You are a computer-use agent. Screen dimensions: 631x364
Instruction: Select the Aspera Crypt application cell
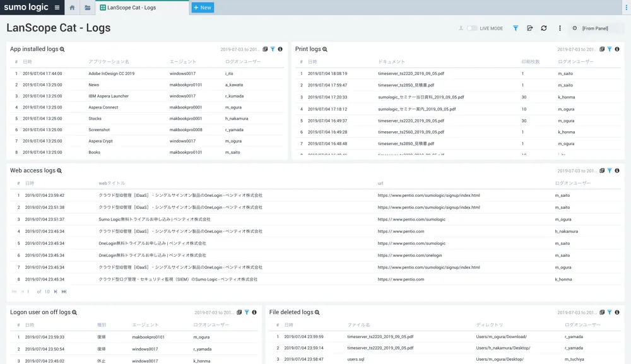(100, 141)
